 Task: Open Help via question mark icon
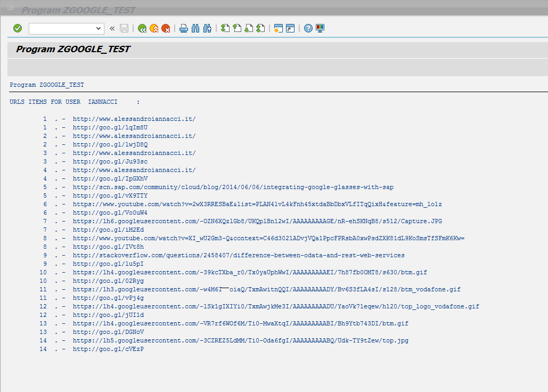308,28
